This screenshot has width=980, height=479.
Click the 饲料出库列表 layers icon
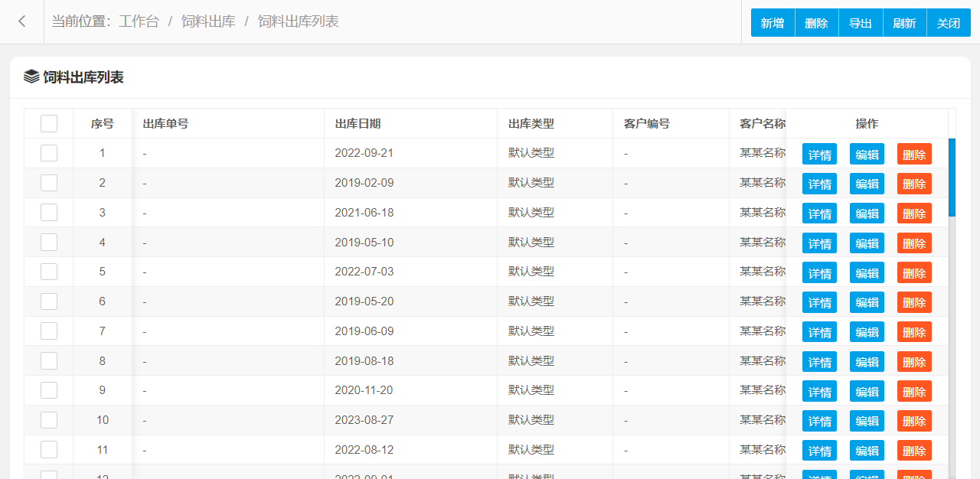(x=31, y=77)
